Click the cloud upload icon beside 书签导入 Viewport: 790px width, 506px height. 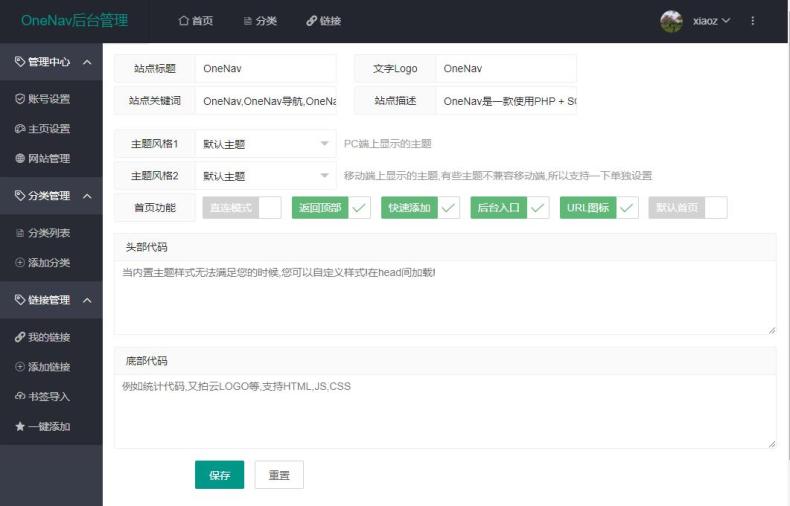coord(20,396)
